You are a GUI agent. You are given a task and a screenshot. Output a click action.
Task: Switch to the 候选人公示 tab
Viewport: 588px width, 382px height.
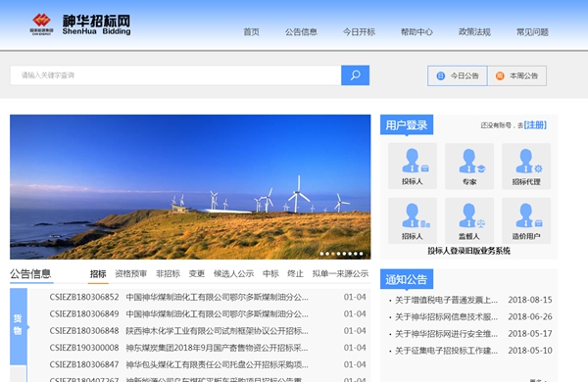tap(233, 273)
